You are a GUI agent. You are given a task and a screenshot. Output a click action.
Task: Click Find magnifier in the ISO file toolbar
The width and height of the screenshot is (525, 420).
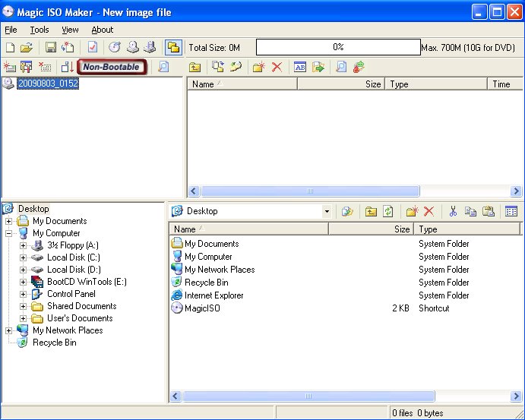coord(341,67)
